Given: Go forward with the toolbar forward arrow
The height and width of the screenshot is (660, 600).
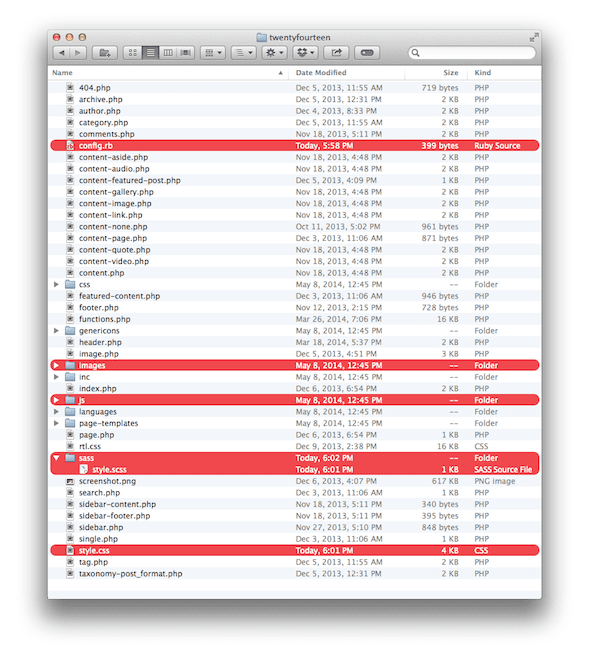Looking at the screenshot, I should (x=78, y=53).
